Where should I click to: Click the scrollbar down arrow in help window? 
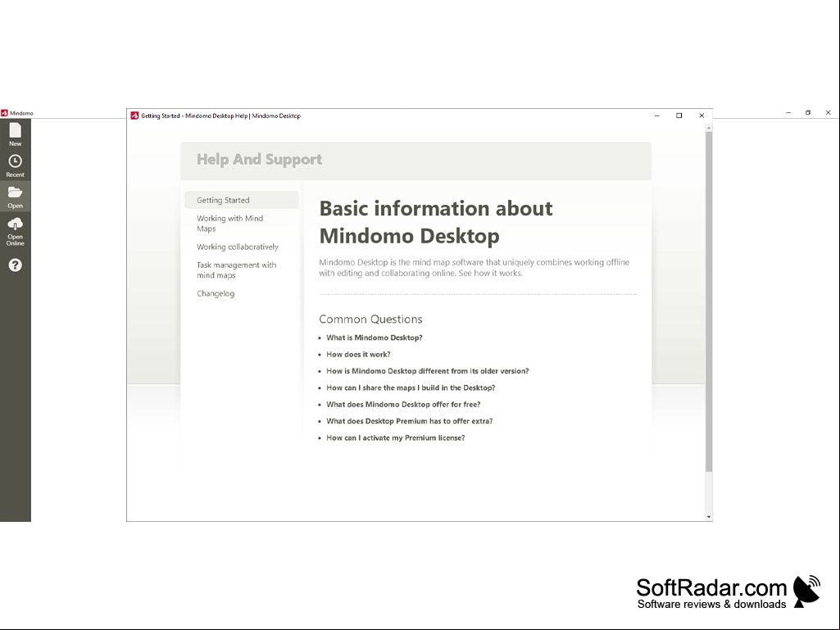click(x=709, y=517)
